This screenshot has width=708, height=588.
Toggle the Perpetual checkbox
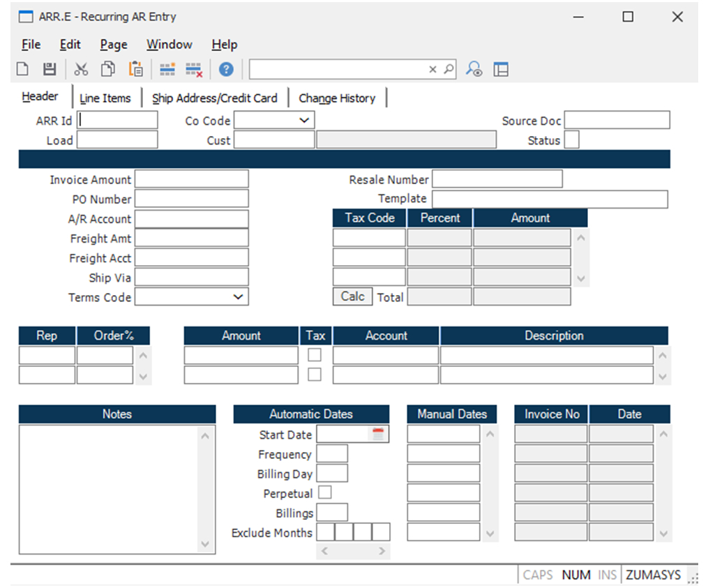coord(324,492)
